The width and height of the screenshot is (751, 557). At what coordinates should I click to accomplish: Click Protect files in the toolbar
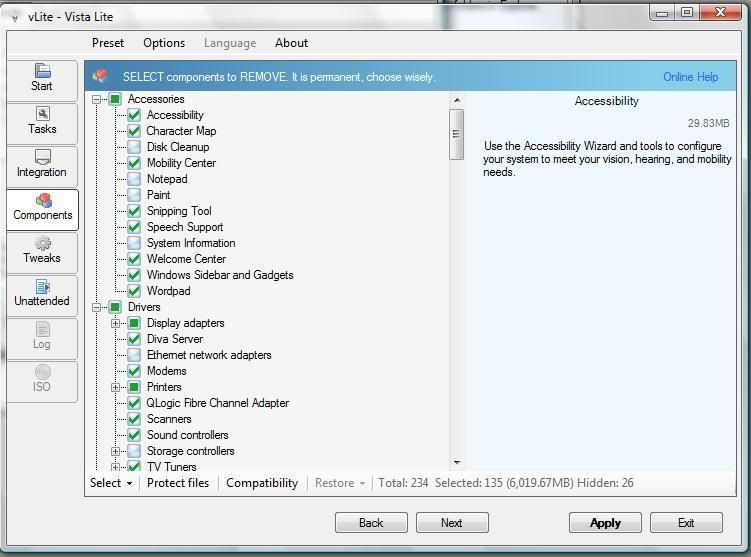click(178, 483)
